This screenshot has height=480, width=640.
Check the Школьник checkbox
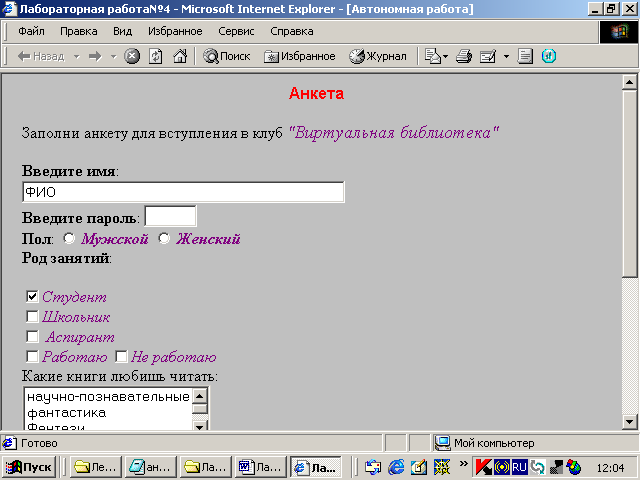pos(32,316)
